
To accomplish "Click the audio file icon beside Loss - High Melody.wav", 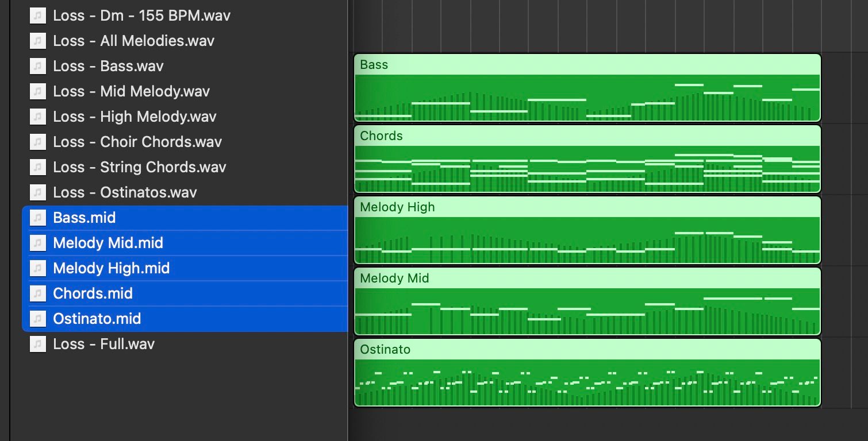I will (37, 117).
